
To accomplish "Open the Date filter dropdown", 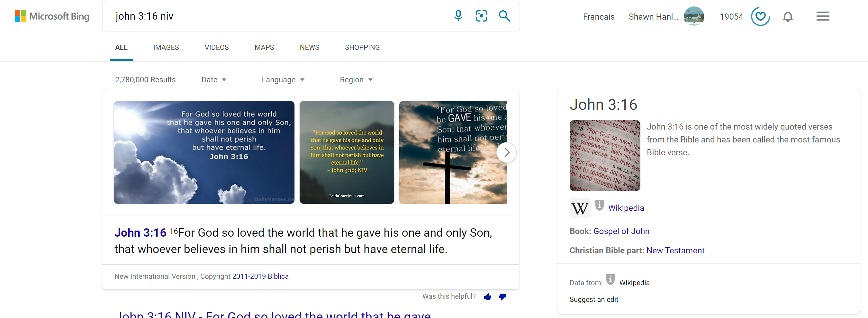I will click(214, 79).
